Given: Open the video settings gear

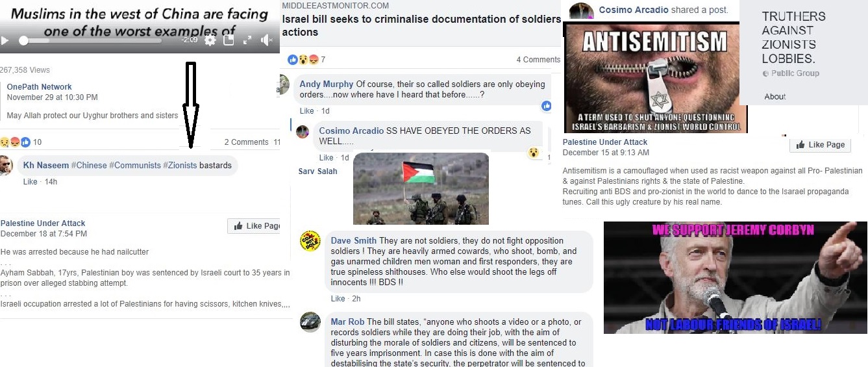Looking at the screenshot, I should pyautogui.click(x=210, y=40).
